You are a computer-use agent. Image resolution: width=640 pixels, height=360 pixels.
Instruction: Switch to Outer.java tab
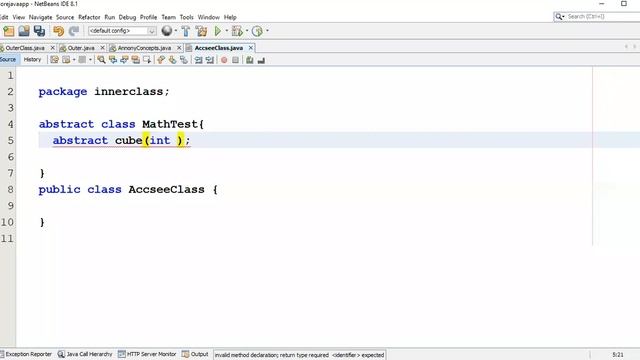[x=81, y=48]
